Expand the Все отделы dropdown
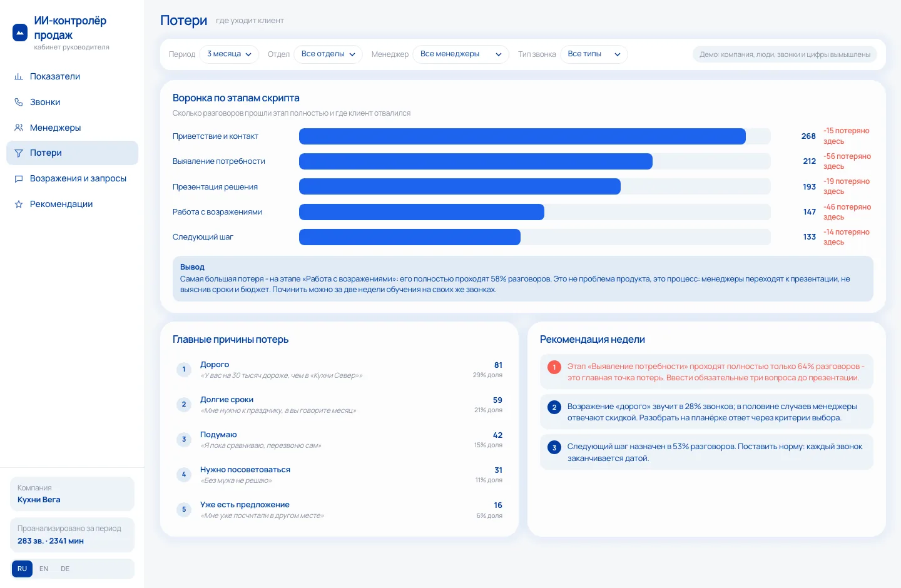 tap(328, 54)
